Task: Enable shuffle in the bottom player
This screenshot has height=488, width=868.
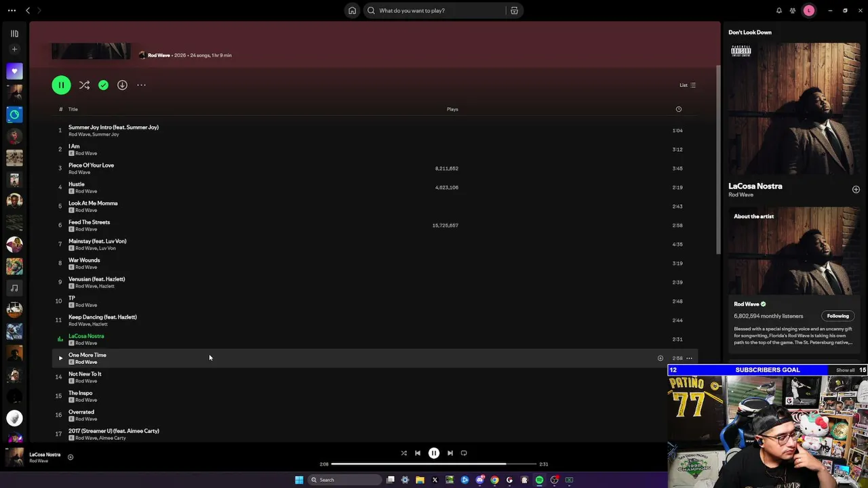Action: [403, 453]
